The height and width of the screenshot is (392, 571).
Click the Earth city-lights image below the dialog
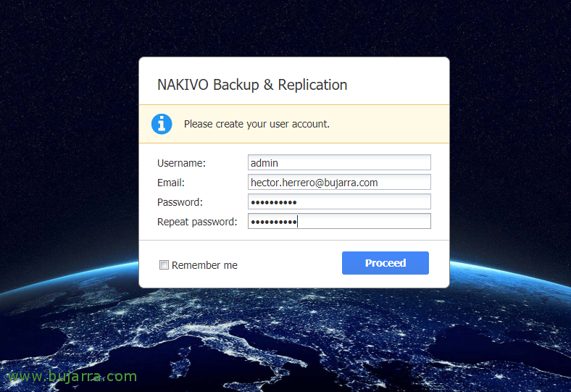coord(290,341)
